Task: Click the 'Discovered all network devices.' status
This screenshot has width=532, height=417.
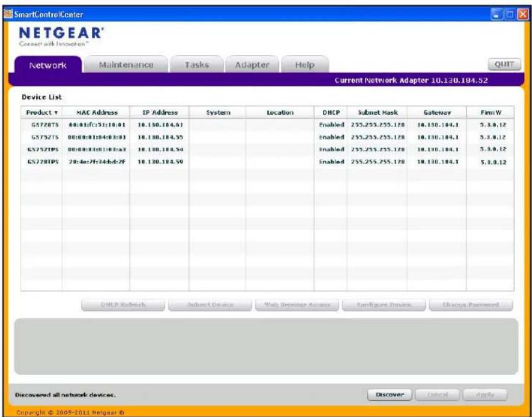Action: (x=66, y=395)
